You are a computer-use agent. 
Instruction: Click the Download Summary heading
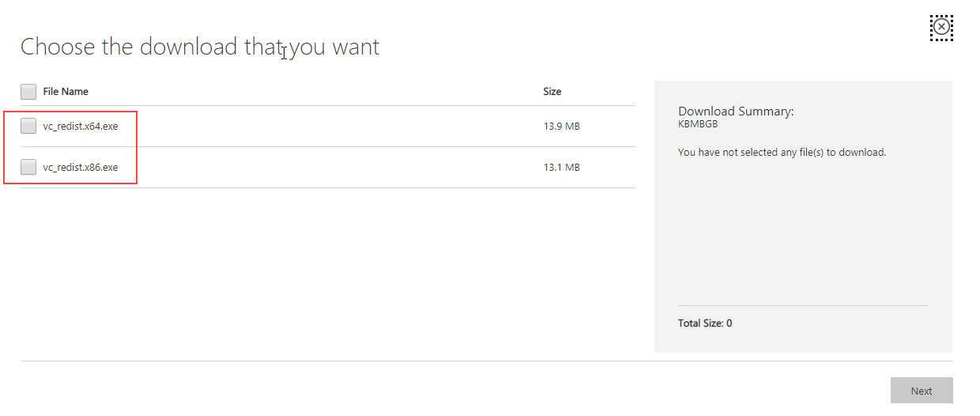coord(736,112)
